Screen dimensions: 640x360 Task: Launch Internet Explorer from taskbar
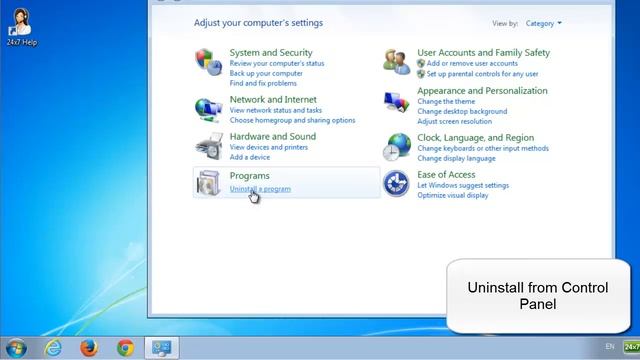[53, 348]
